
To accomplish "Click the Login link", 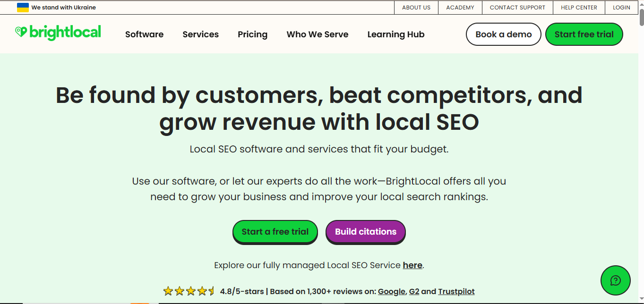I will (621, 8).
